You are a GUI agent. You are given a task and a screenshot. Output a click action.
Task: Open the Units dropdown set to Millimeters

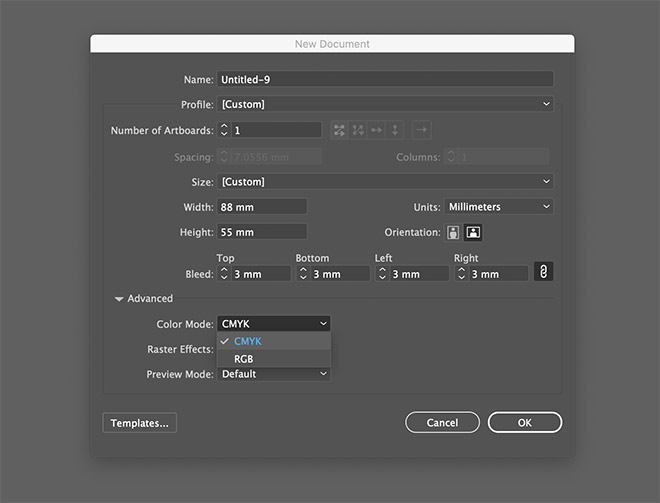(x=498, y=207)
